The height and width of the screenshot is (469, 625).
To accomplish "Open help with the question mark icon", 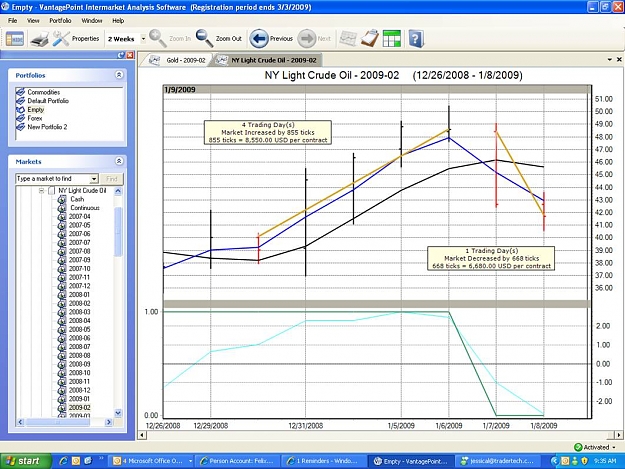I will 416,39.
